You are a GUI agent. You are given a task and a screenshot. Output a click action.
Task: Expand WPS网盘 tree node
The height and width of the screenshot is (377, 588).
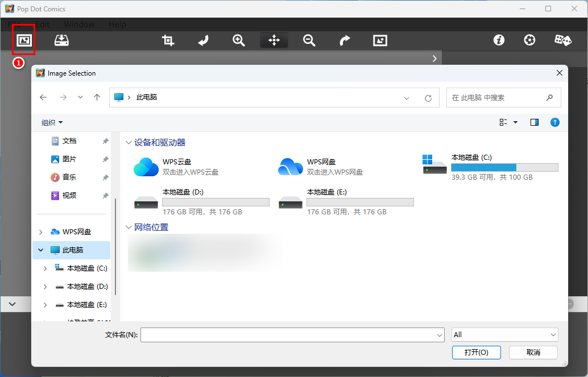[x=41, y=232]
